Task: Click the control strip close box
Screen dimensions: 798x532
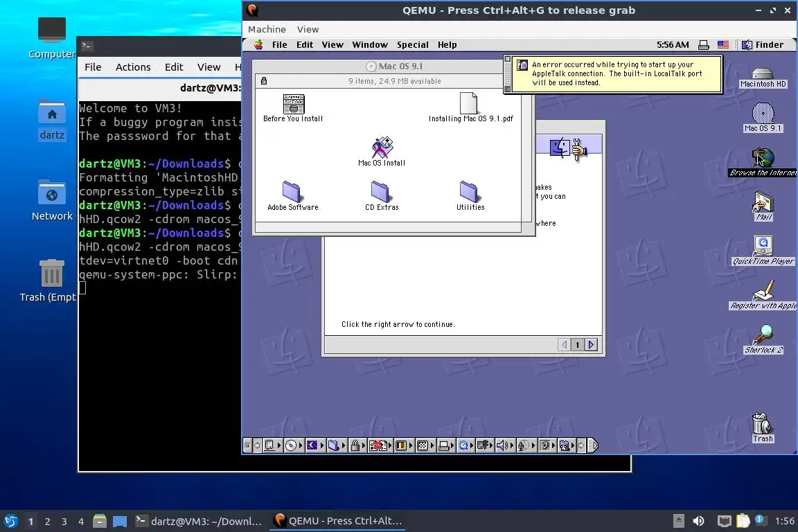Action: (x=247, y=446)
